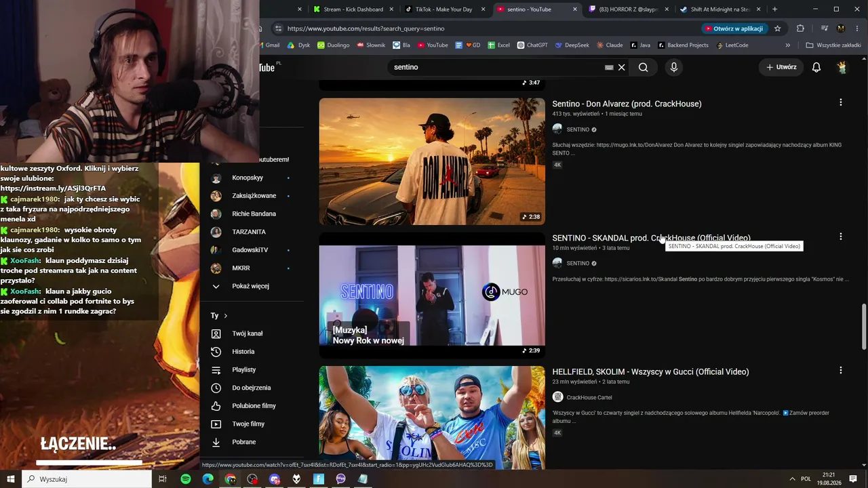Expand 'Pokaż więcej' subscriptions list
Screen dimensions: 868x488
241,286
